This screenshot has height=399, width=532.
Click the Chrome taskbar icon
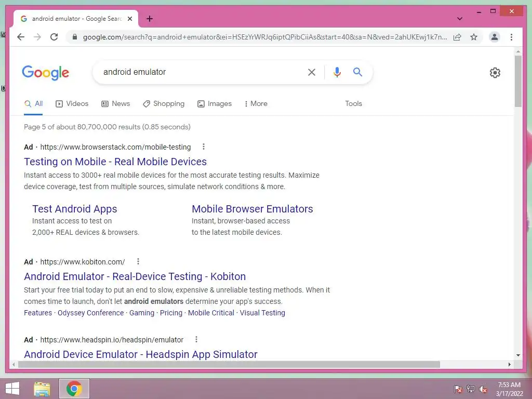(x=74, y=389)
